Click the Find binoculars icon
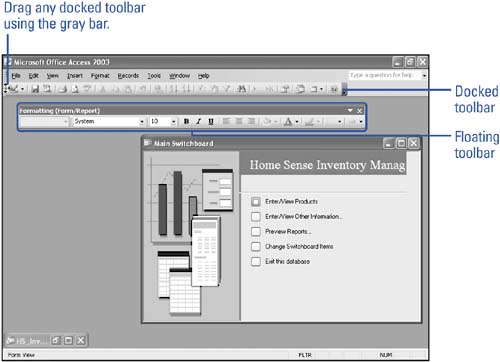The width and height of the screenshot is (500, 362). click(241, 89)
